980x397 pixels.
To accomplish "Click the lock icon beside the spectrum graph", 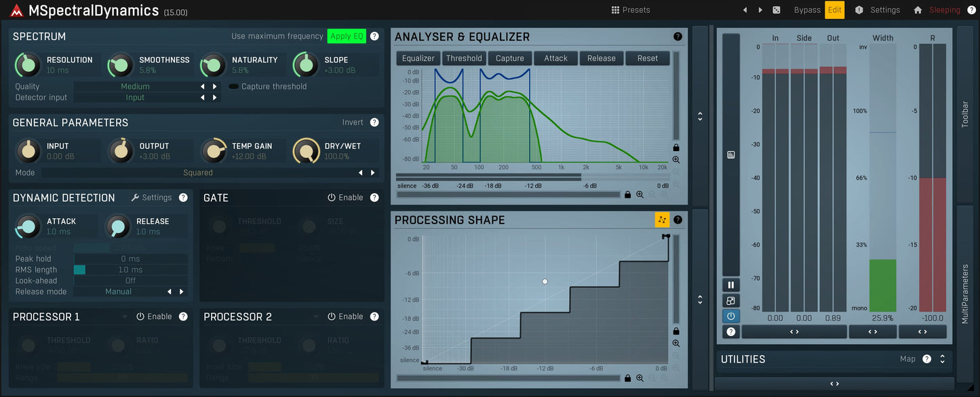I will [675, 148].
